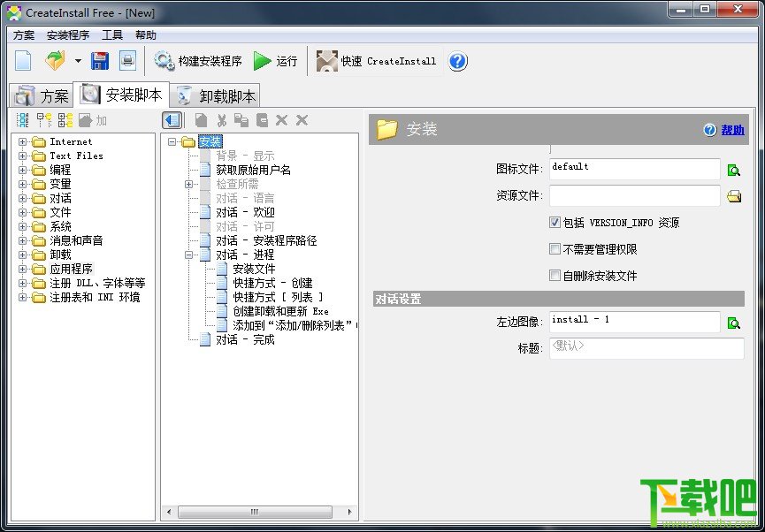Click the New project page icon

[23, 61]
